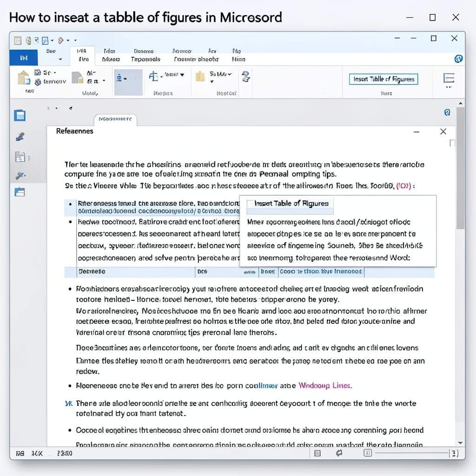Click the blue checkmark box icon in the quick access toolbar
The height and width of the screenshot is (476, 476).
click(45, 40)
